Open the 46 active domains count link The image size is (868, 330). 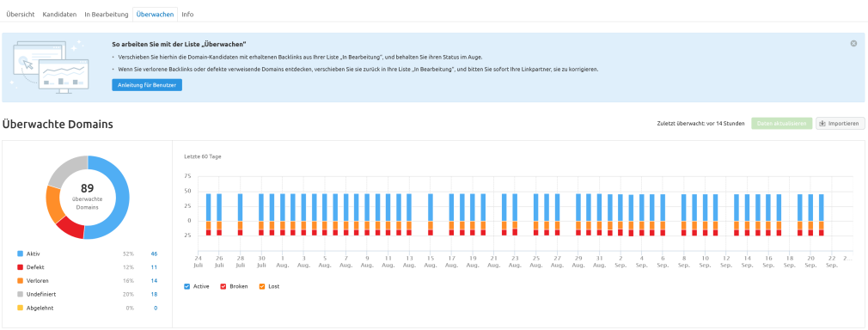[154, 254]
